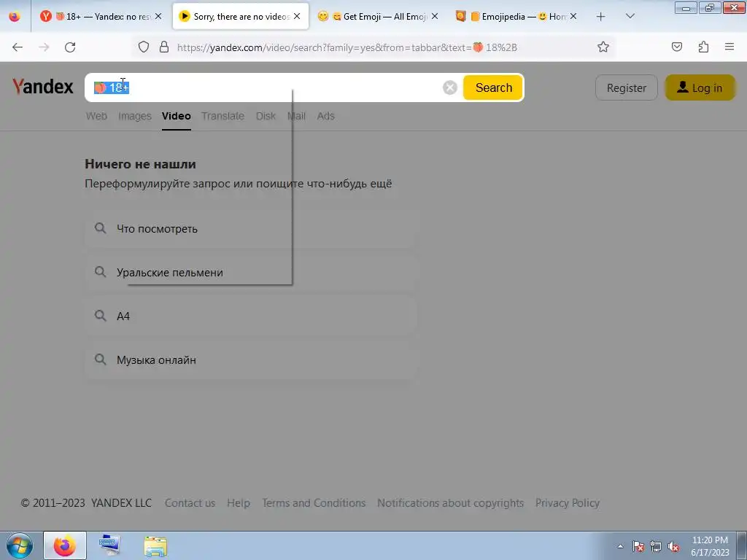The width and height of the screenshot is (747, 560).
Task: Expand the list all tabs chevron
Action: pos(630,16)
